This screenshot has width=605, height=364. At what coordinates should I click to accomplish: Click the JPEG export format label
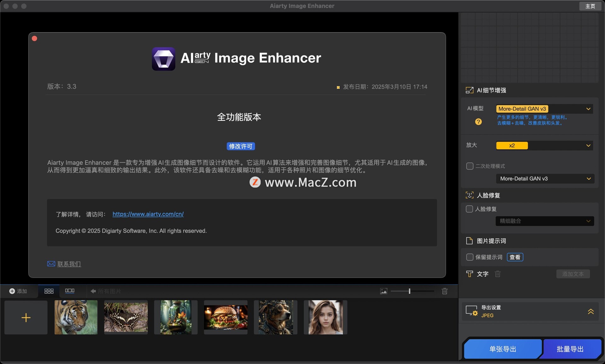click(487, 315)
